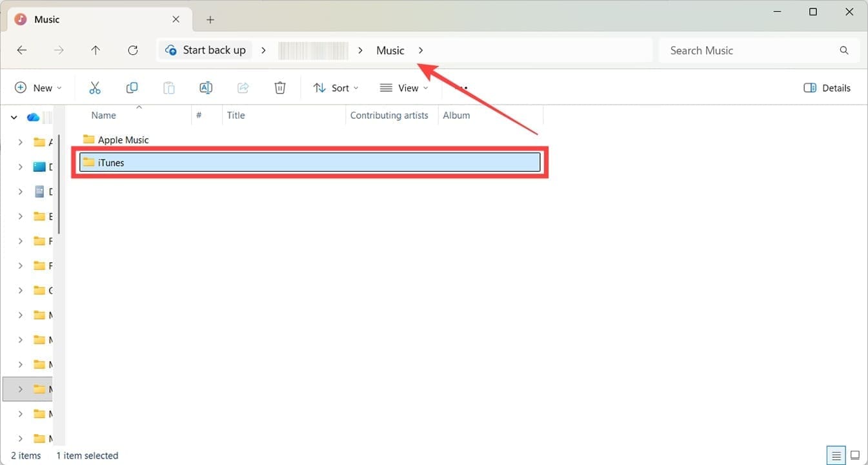Click the sidebar vertical scrollbar
This screenshot has width=868, height=465.
click(59, 184)
